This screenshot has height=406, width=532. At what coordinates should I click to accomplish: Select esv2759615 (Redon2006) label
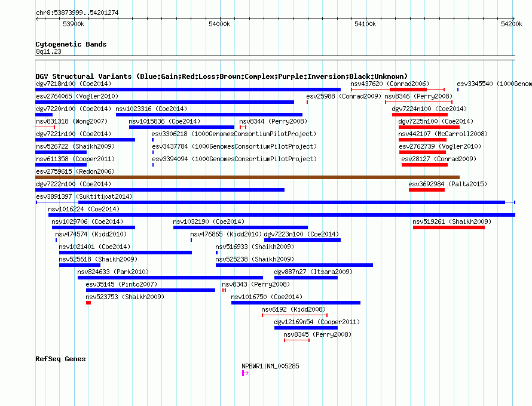tap(75, 171)
